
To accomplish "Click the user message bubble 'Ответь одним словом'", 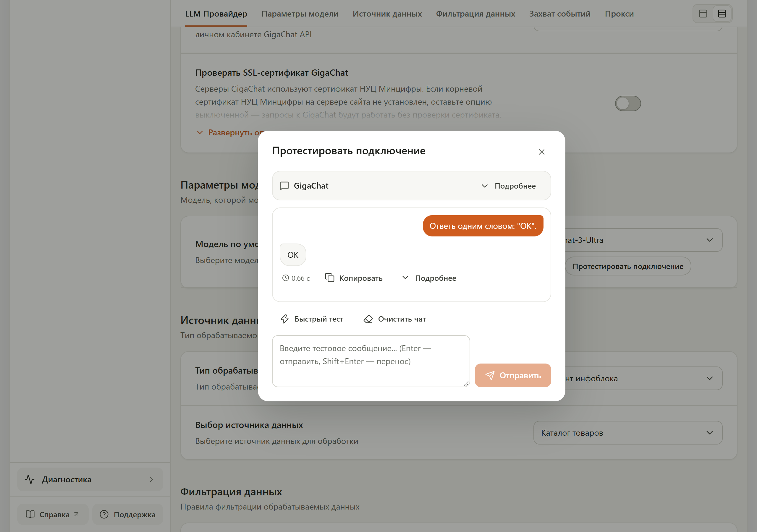I will pos(483,226).
